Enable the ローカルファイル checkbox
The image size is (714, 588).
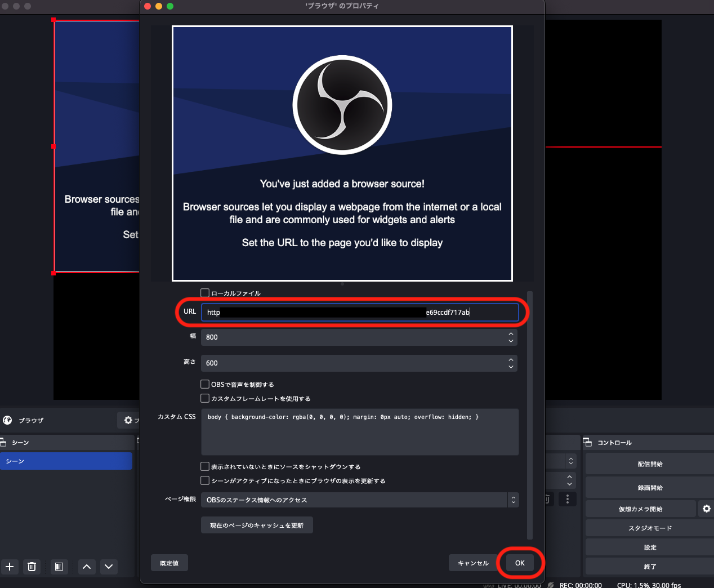(205, 293)
